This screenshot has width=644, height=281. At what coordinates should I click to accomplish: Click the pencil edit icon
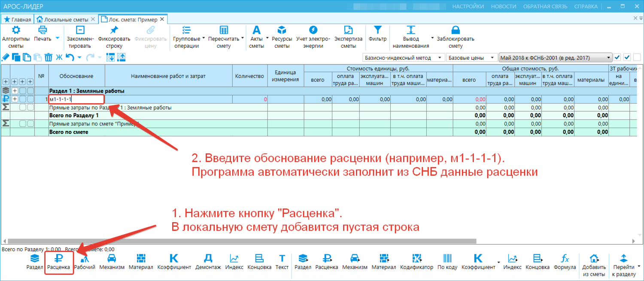click(x=6, y=57)
